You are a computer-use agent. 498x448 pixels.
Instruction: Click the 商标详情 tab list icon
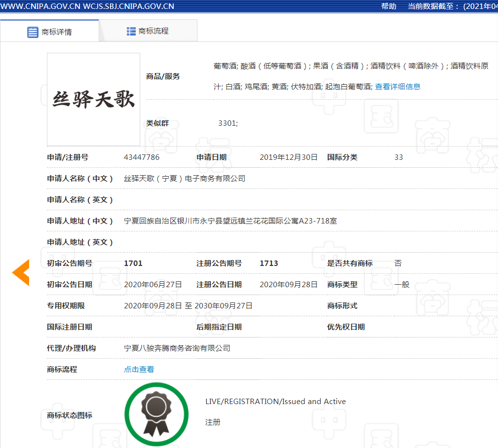33,32
